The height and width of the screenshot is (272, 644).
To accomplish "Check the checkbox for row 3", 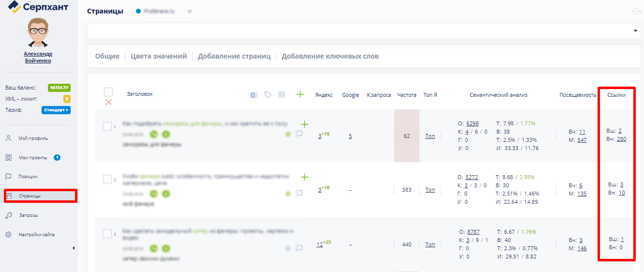I will 107,234.
